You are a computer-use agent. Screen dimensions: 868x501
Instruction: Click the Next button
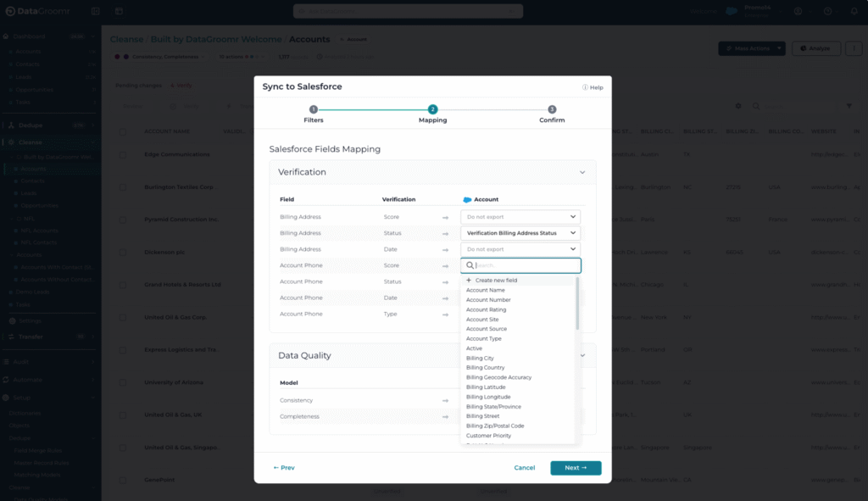[576, 468]
